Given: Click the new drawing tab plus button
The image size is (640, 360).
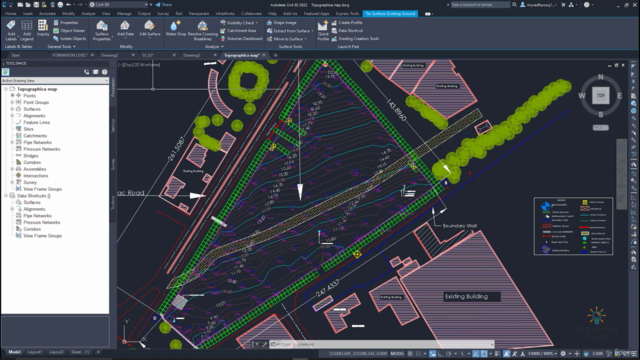Looking at the screenshot, I should point(276,55).
